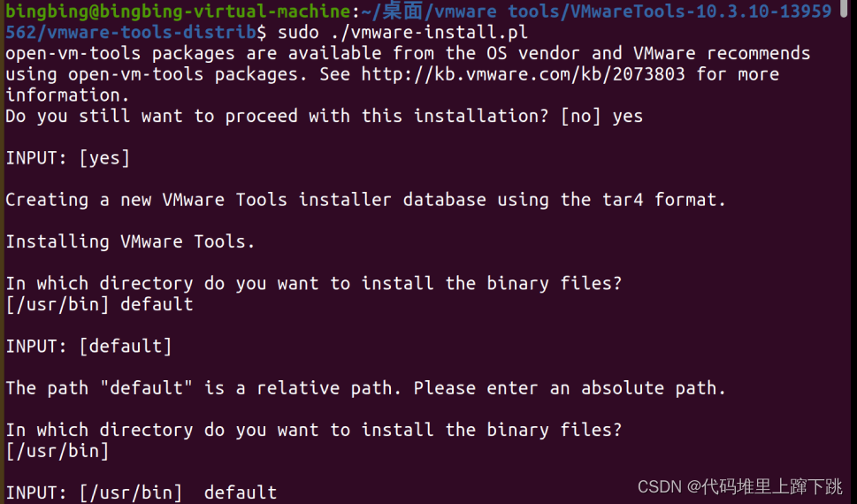Click the terminal scrollbar thumb at top right
The height and width of the screenshot is (504, 857).
pos(845,10)
